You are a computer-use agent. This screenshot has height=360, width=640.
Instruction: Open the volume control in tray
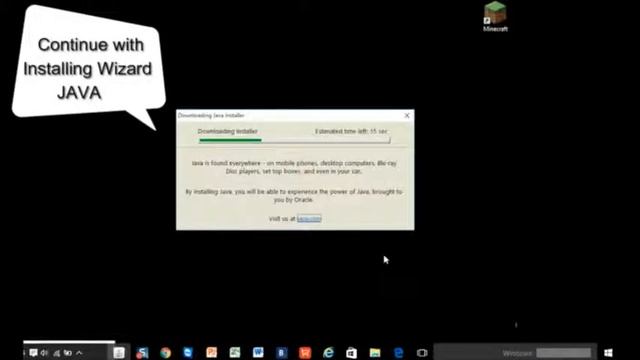pos(44,353)
